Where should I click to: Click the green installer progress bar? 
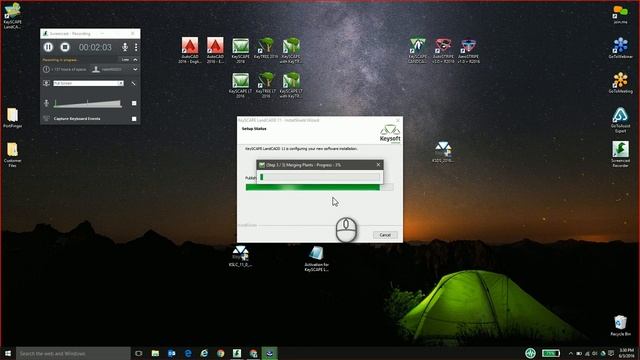[x=319, y=187]
